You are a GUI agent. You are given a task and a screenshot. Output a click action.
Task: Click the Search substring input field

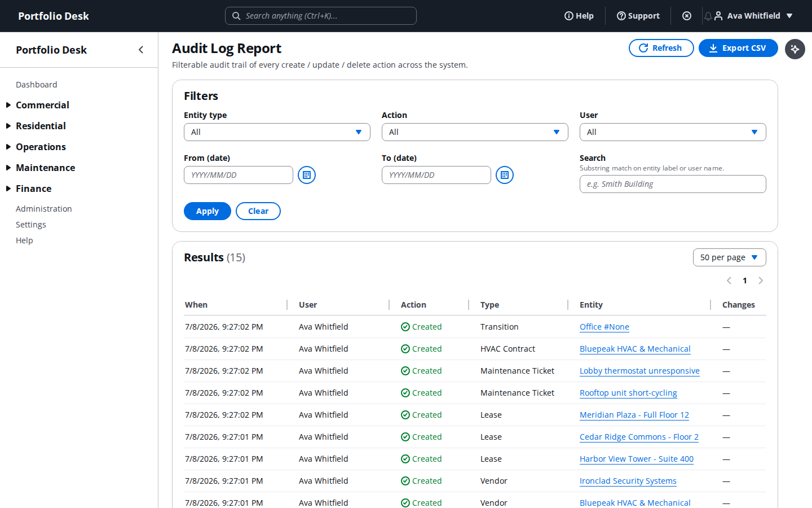(673, 184)
